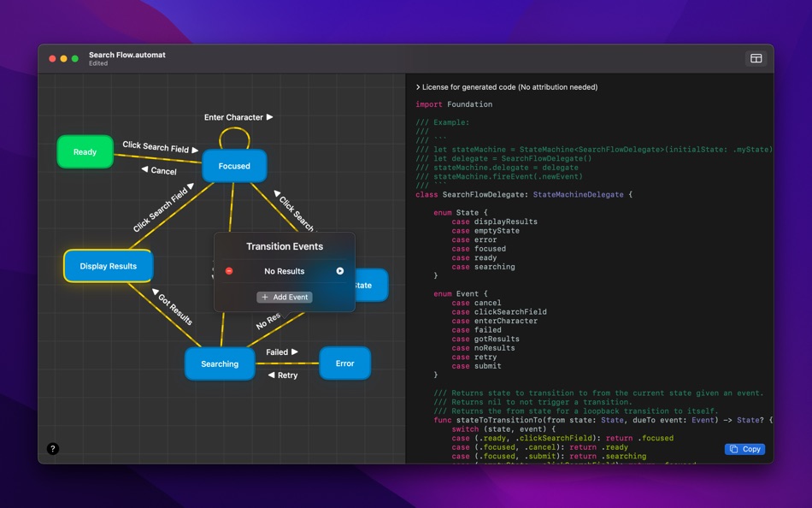
Task: Click the Failed transition label
Action: [x=282, y=352]
